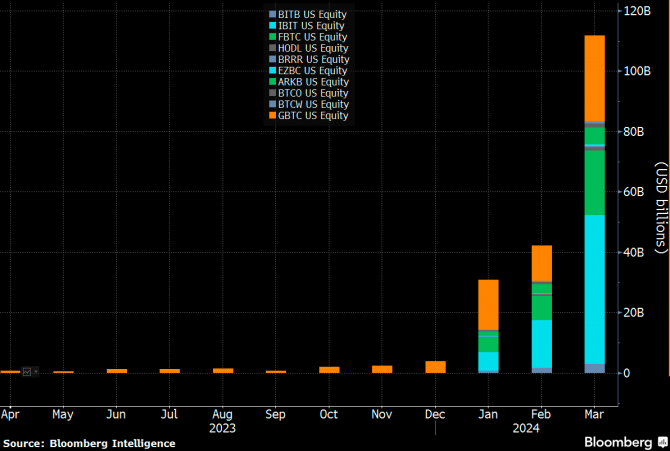Toggle the BRRR US Equity legend entry
Viewport: 670px width, 451px height.
[x=309, y=59]
